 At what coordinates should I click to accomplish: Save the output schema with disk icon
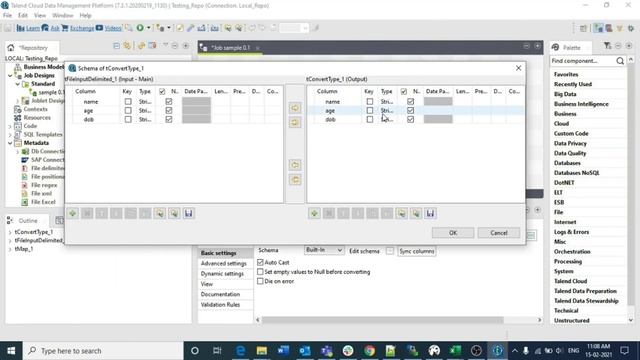point(430,213)
